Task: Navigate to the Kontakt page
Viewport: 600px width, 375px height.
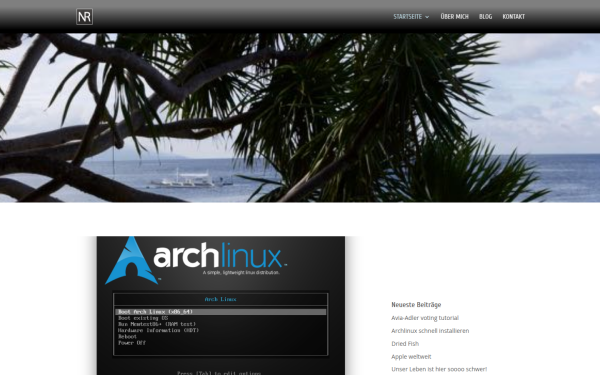Action: (514, 16)
